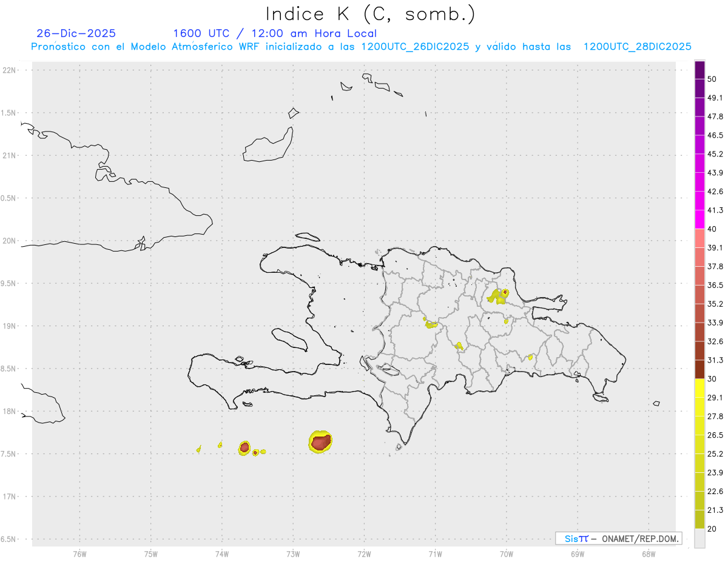The width and height of the screenshot is (728, 562).
Task: Click the "1600 UTC / 12:00 am Hora Local" time label
Action: [275, 33]
